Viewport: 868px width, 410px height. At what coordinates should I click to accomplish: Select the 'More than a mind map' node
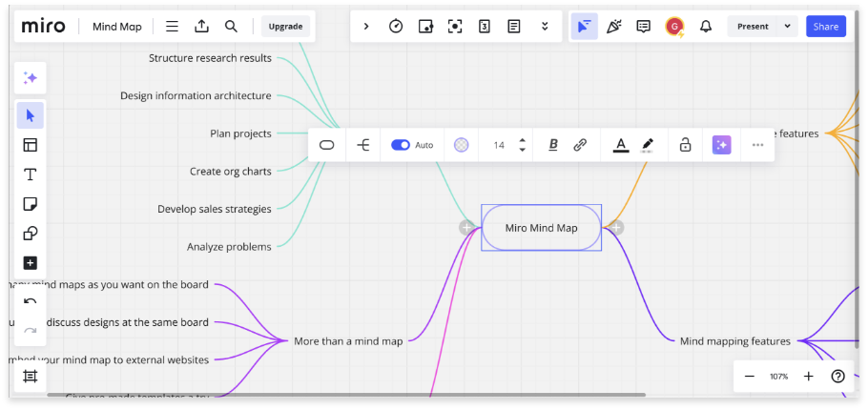coord(348,340)
